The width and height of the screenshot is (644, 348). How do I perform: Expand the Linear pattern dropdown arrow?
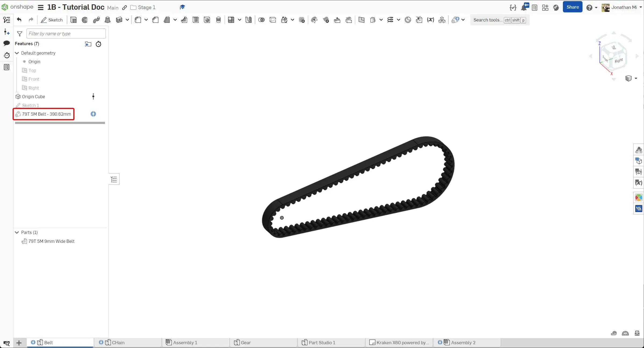[x=240, y=20]
